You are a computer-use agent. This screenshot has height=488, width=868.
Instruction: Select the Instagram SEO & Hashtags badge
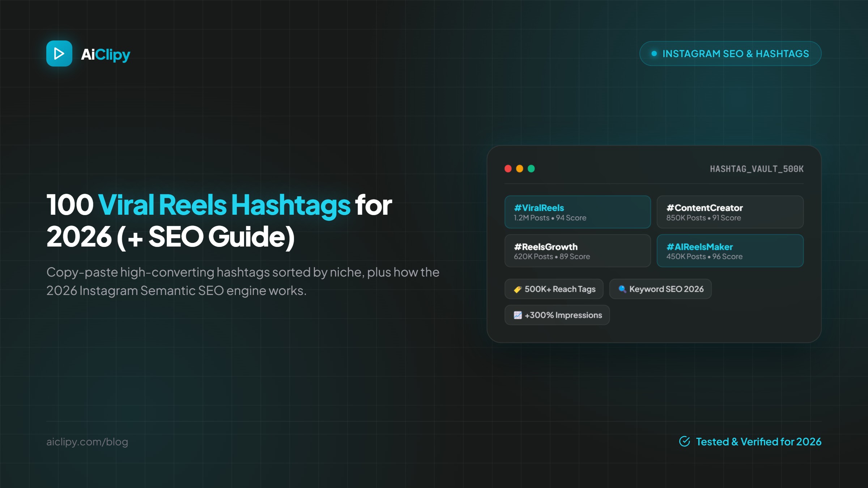coord(730,53)
